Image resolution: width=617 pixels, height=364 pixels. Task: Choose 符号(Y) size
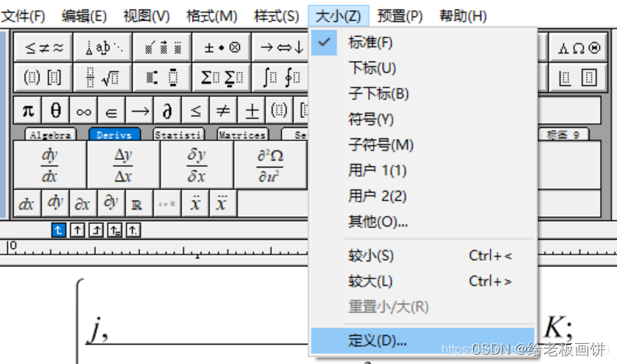(423, 119)
